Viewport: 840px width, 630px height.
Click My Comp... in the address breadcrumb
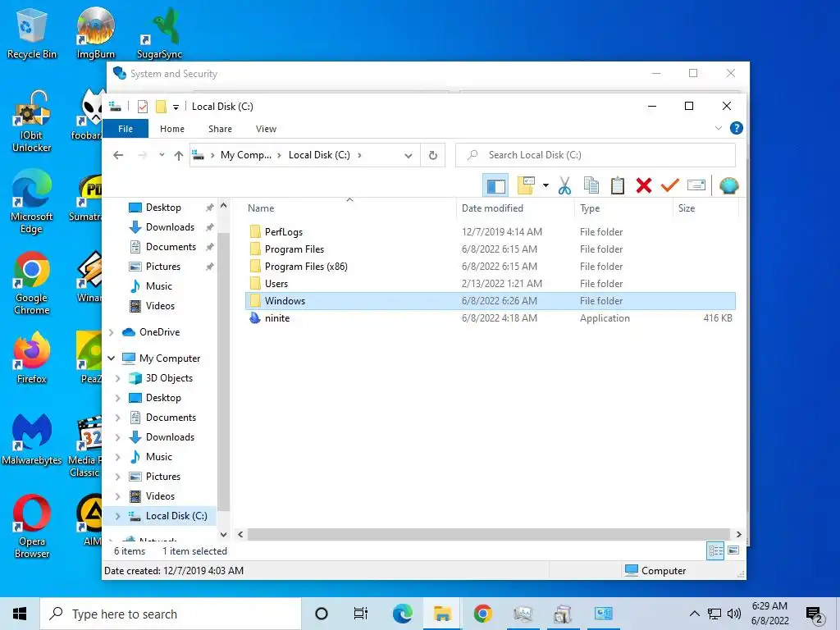(246, 155)
